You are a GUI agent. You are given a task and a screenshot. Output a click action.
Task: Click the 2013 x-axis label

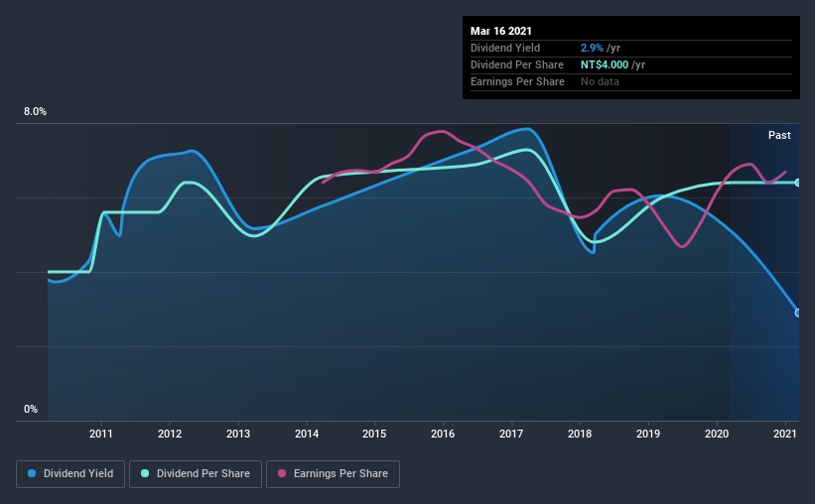point(238,434)
